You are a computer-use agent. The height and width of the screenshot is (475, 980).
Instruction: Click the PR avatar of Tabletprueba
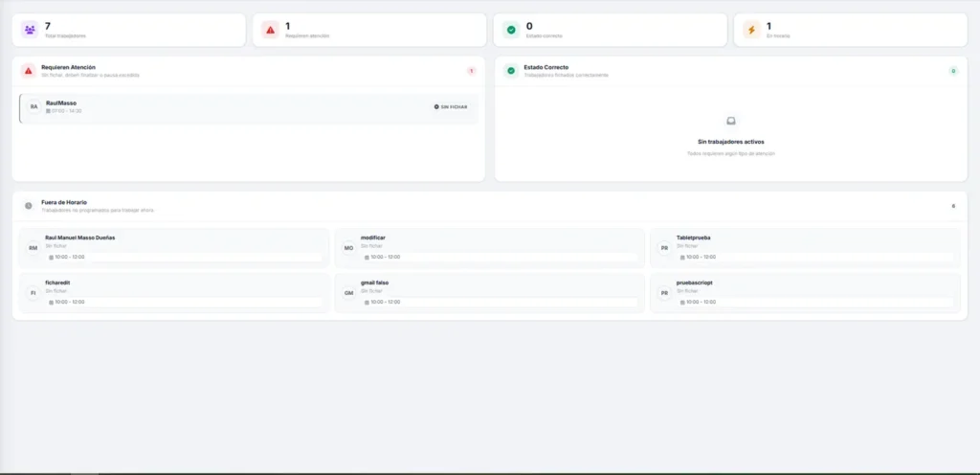pos(664,248)
